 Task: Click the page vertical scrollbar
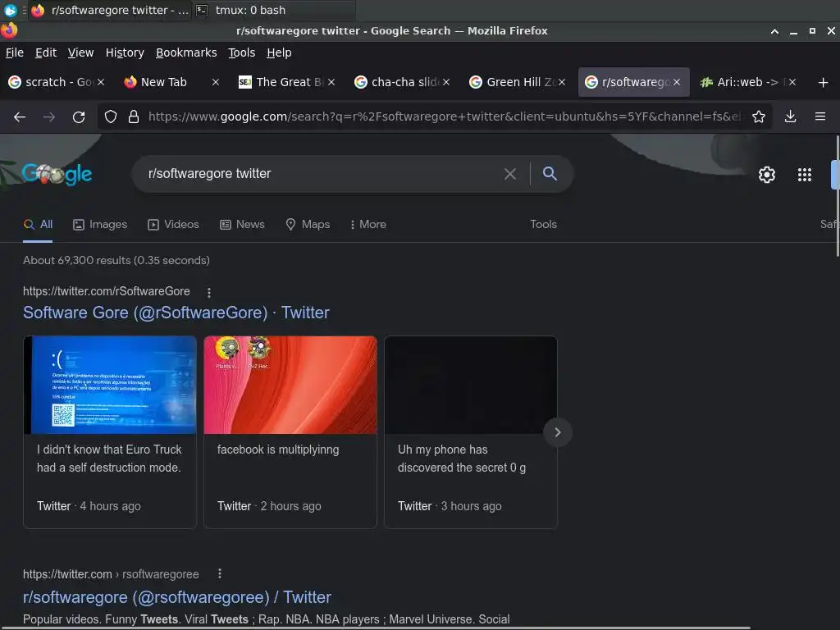coord(838,195)
